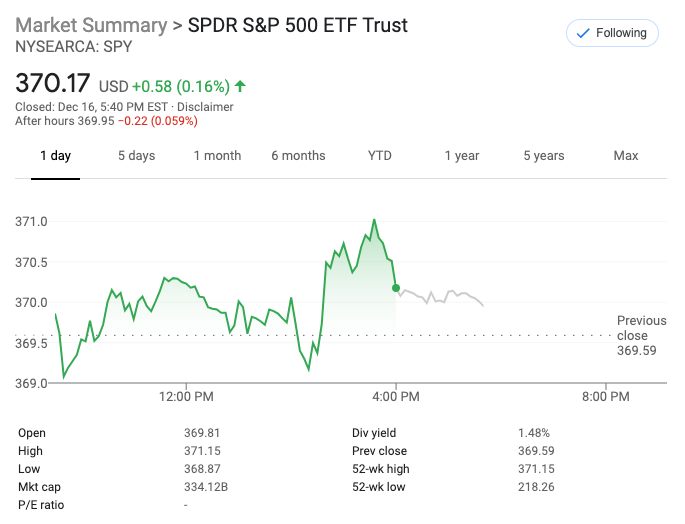The height and width of the screenshot is (524, 685).
Task: Switch to the 5 days tab
Action: click(136, 155)
